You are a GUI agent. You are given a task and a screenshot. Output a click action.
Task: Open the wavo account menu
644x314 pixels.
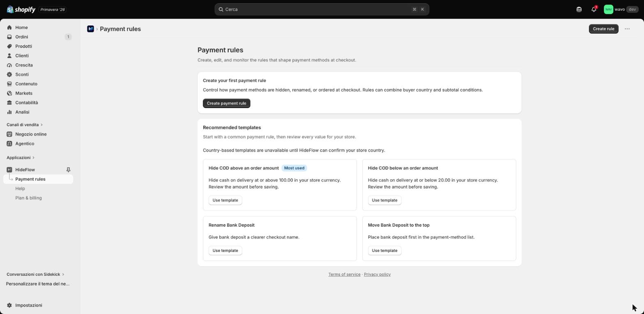[x=621, y=9]
